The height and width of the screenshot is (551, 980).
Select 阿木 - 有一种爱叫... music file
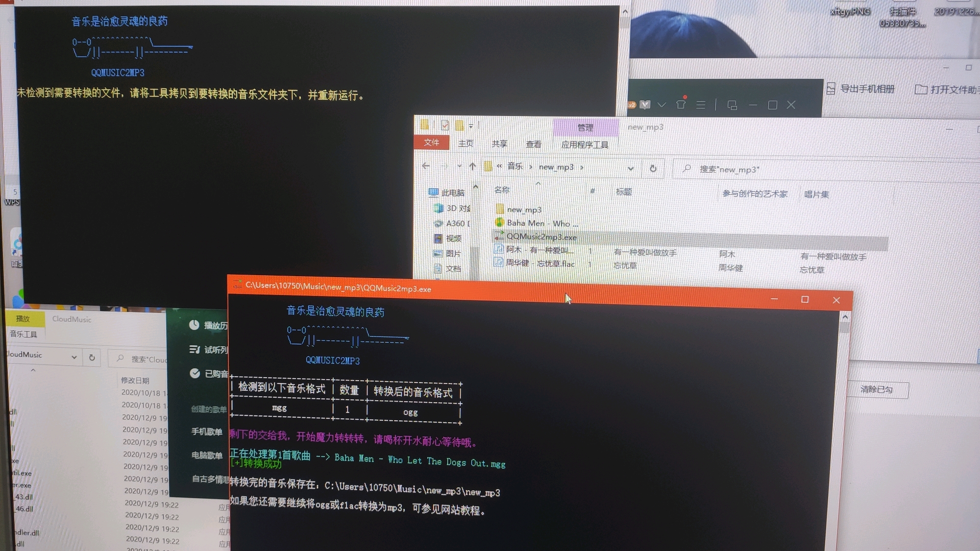534,250
